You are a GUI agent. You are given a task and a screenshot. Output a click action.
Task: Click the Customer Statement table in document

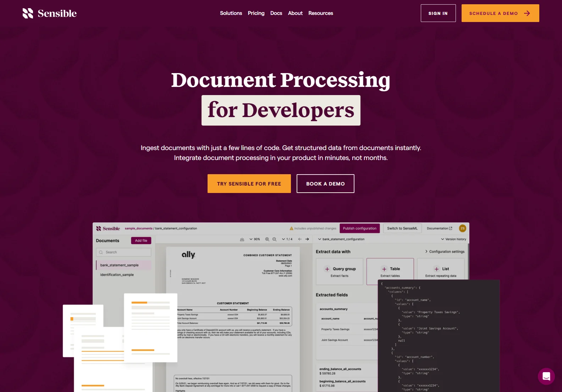click(234, 316)
